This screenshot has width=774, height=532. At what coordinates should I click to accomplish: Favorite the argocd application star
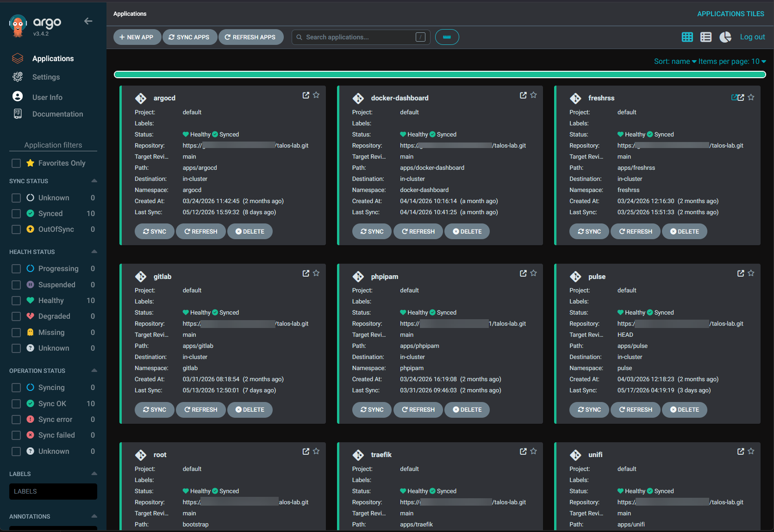(316, 95)
